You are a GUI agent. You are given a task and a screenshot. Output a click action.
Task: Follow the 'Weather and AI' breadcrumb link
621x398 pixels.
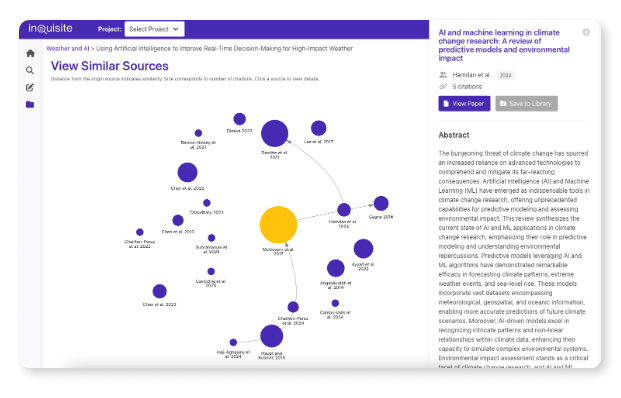click(x=67, y=48)
